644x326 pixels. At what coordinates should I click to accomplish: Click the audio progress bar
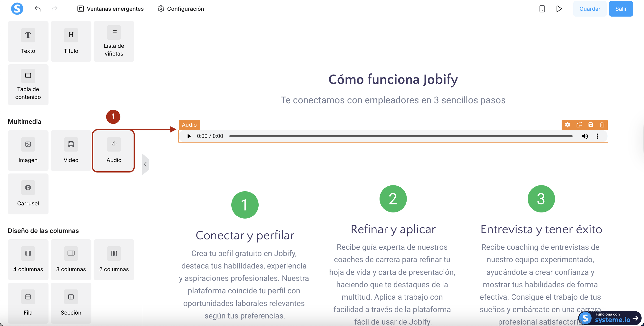(400, 136)
